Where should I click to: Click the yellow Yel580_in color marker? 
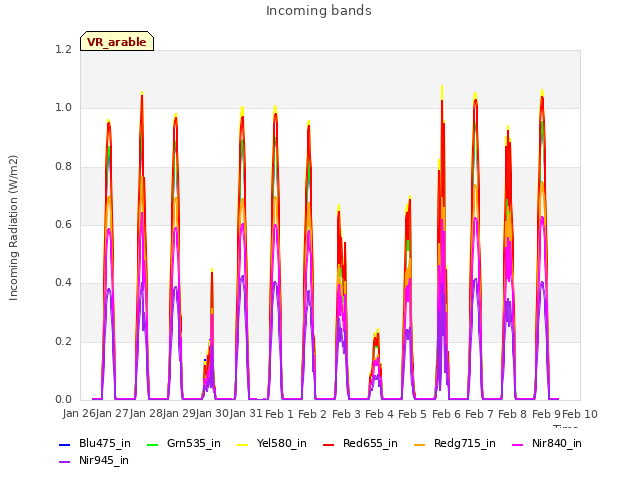[242, 444]
